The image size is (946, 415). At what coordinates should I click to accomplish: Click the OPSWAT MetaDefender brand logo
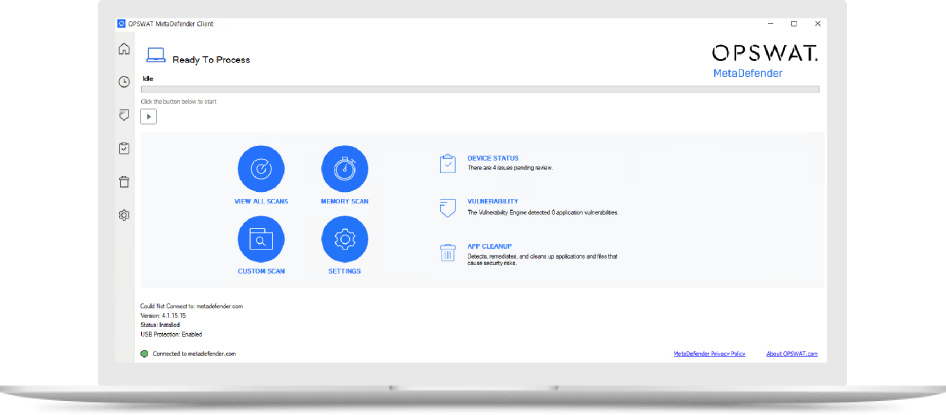pyautogui.click(x=765, y=61)
